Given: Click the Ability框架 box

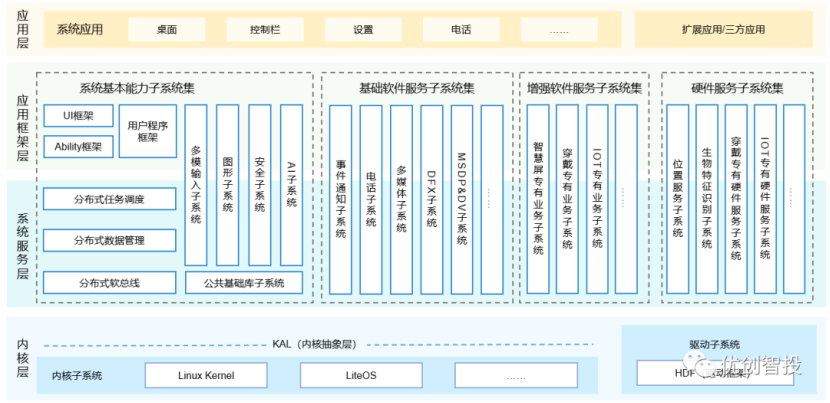Looking at the screenshot, I should click(78, 147).
